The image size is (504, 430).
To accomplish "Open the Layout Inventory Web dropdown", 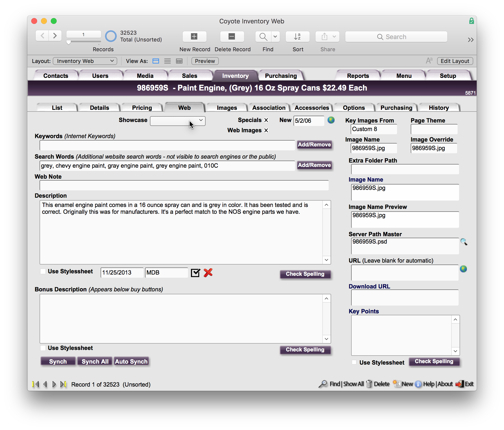I will [x=85, y=61].
